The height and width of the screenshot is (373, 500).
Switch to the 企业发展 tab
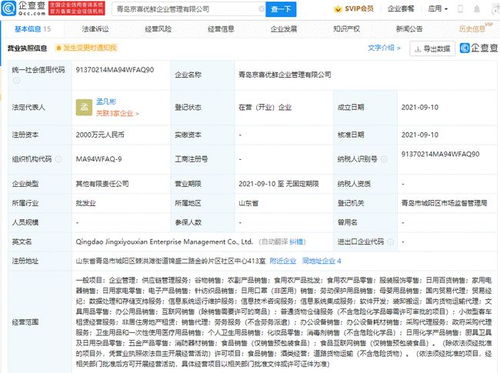click(x=284, y=29)
